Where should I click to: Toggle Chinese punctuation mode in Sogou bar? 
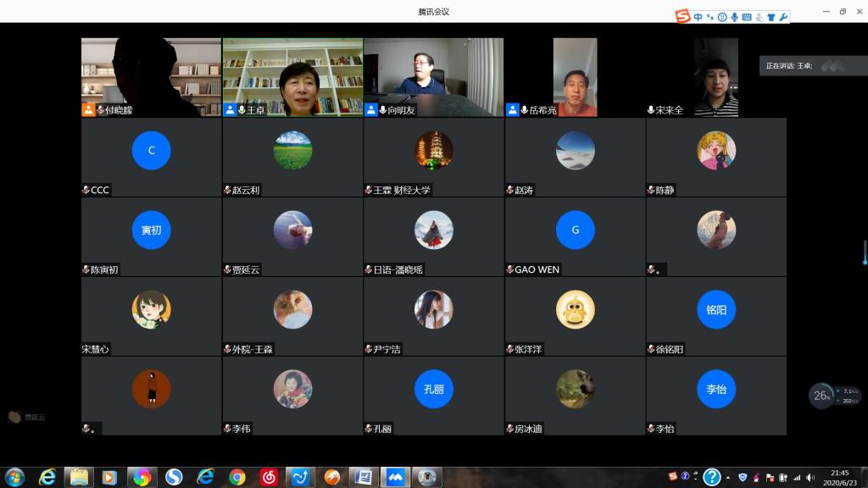pos(710,17)
